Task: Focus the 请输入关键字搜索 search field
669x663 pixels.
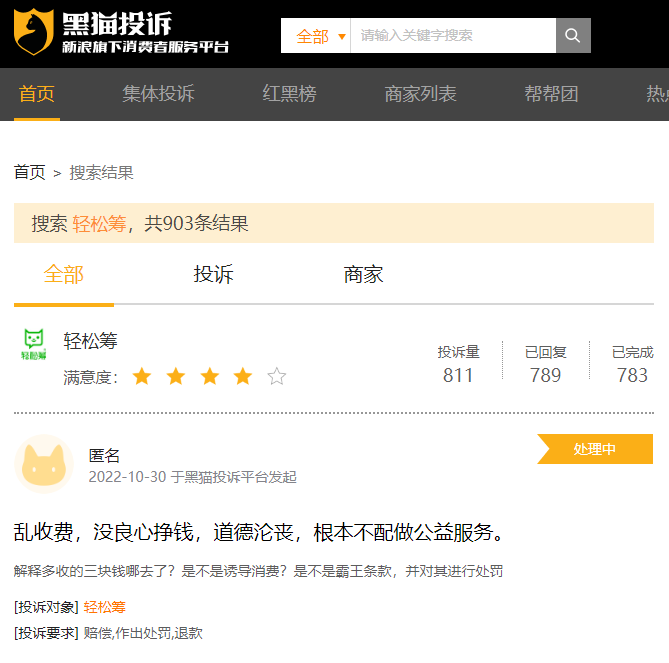Action: click(453, 35)
